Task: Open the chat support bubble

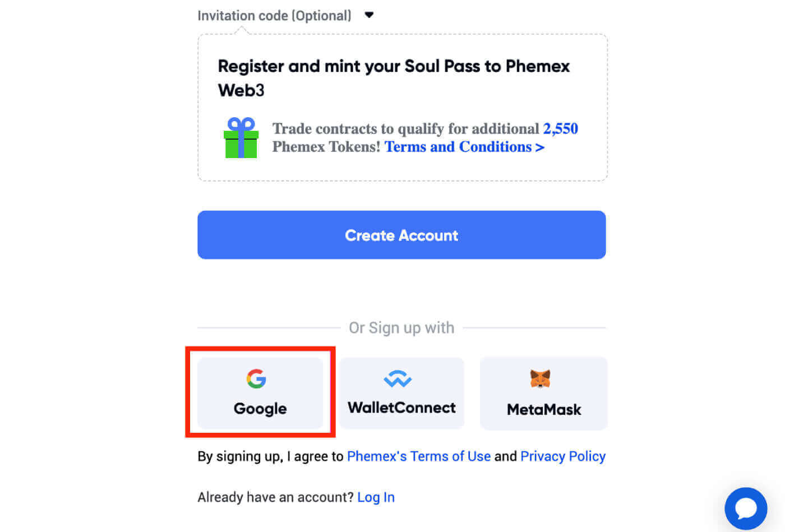Action: pyautogui.click(x=746, y=508)
